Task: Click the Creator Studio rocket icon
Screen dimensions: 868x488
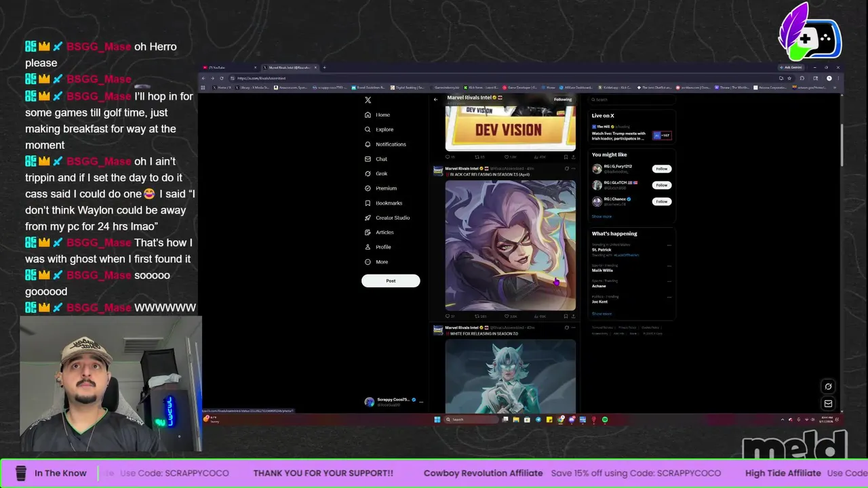Action: (x=368, y=218)
